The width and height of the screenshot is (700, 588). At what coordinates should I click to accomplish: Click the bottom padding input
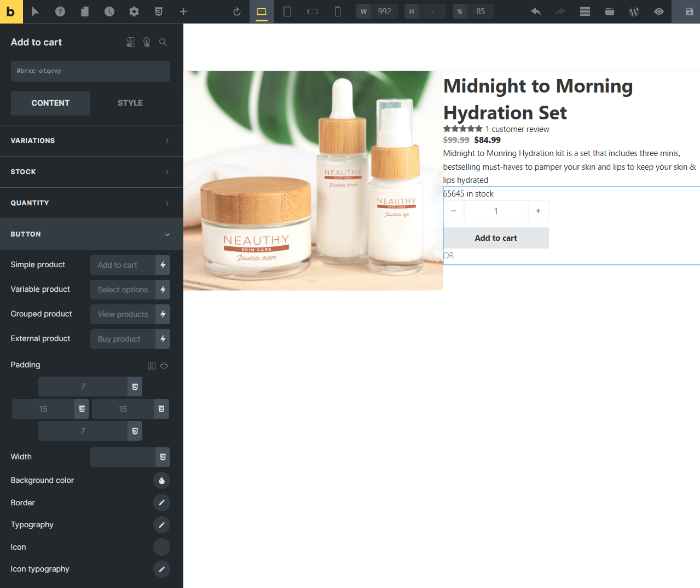coord(83,431)
